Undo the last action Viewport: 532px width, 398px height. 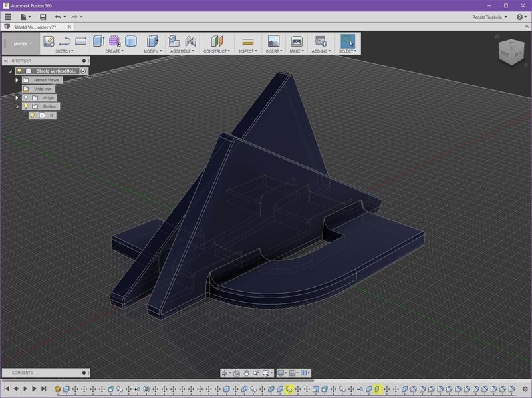(x=58, y=17)
